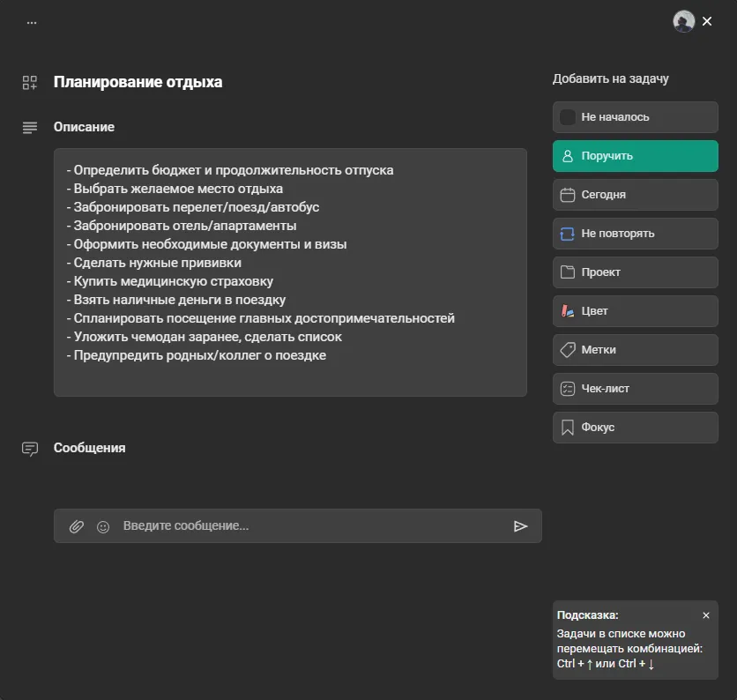Click the grid icon beside Планирование отдыха
This screenshot has height=700, width=737.
[x=29, y=81]
